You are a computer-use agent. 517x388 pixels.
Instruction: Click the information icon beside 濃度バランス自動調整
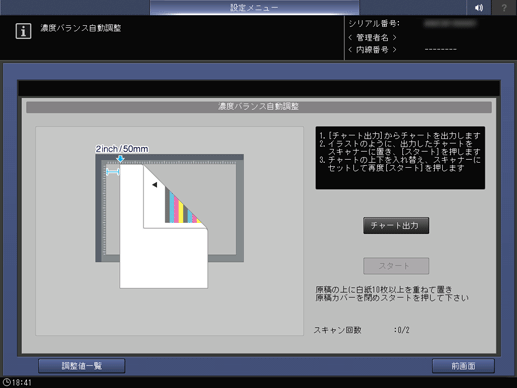pos(23,31)
